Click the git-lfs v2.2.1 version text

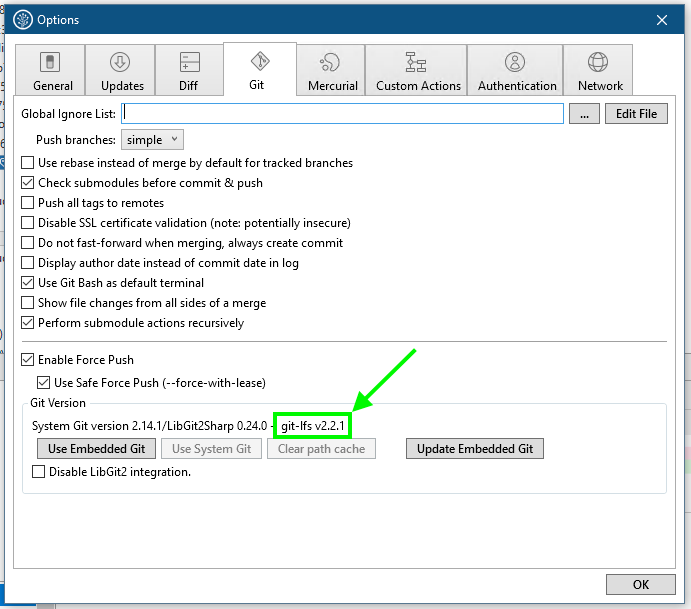(x=312, y=426)
